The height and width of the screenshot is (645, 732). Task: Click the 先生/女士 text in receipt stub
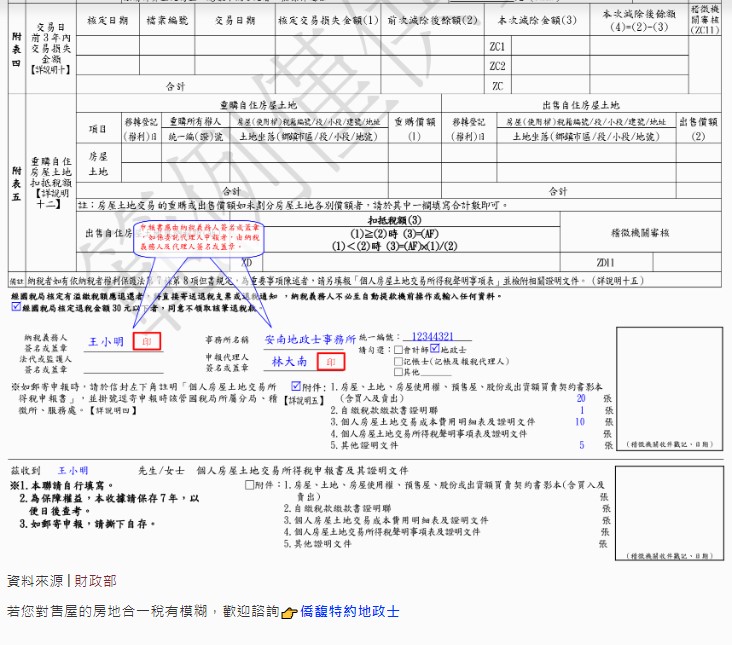(x=161, y=470)
